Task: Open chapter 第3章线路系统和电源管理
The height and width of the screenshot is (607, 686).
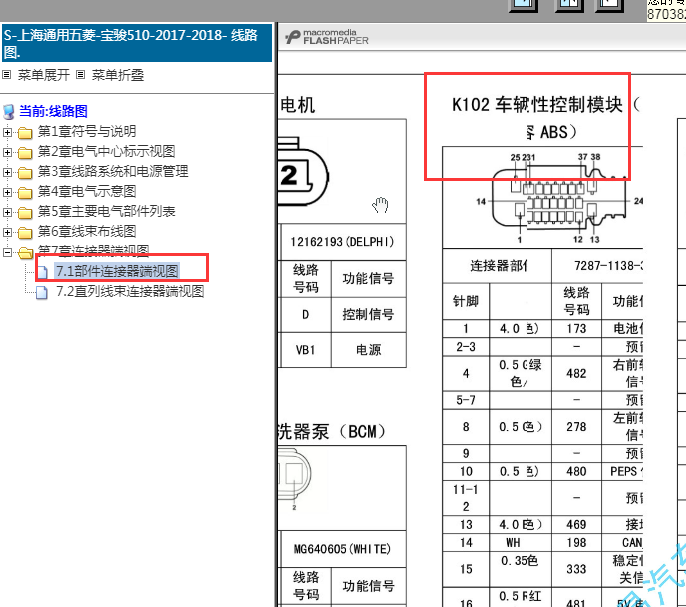Action: pos(113,172)
